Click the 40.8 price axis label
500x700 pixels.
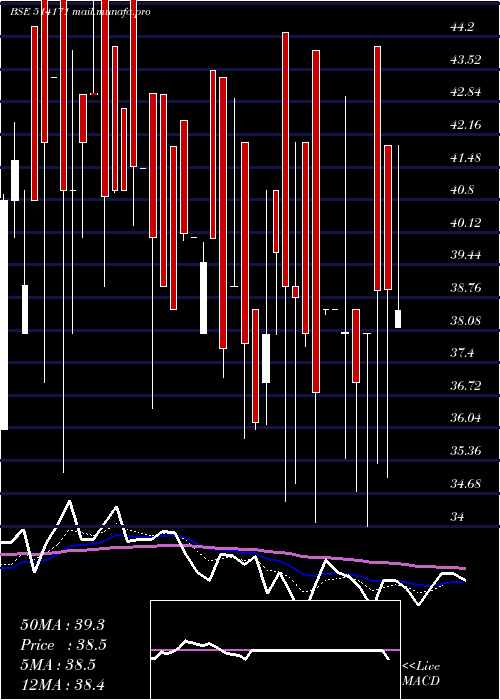(462, 191)
